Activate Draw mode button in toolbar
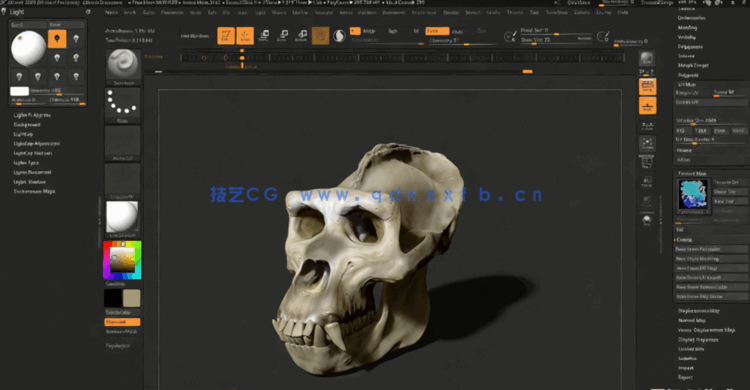 pos(245,36)
